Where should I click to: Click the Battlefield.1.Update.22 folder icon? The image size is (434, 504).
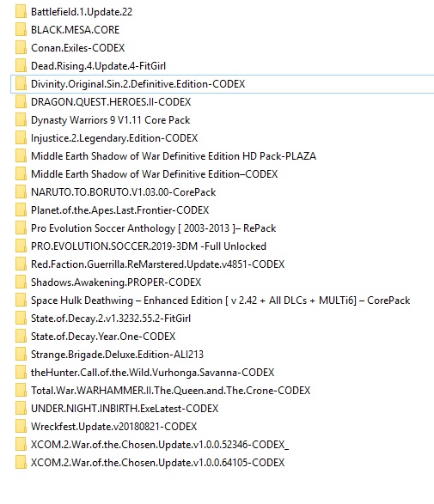pyautogui.click(x=21, y=12)
